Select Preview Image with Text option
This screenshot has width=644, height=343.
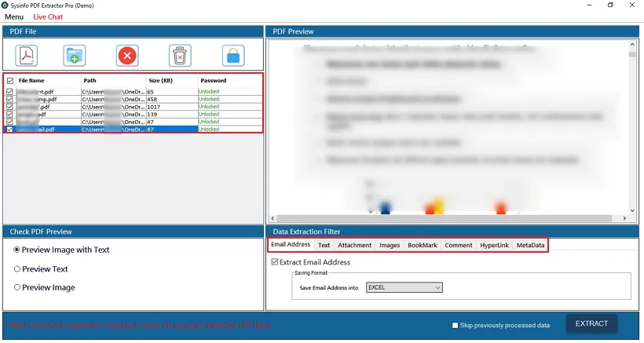(16, 250)
